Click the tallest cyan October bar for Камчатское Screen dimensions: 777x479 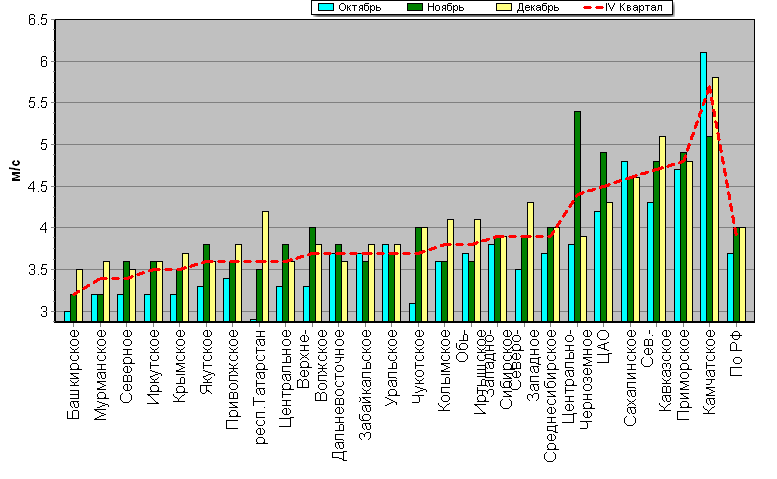703,187
